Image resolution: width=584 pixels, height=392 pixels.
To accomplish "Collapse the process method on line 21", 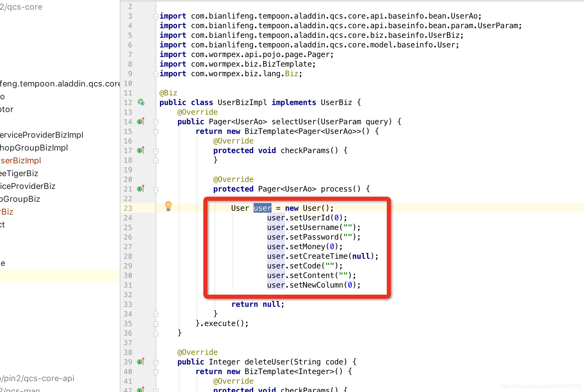I will click(156, 189).
